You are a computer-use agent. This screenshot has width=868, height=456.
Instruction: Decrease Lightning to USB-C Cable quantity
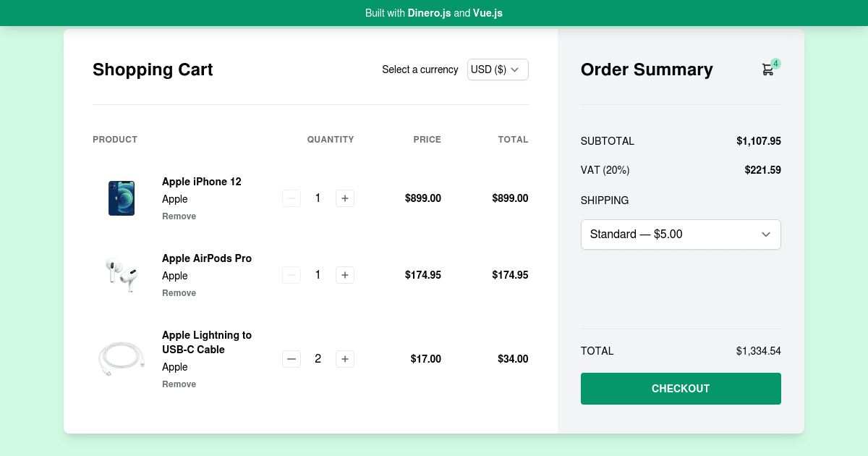coord(292,358)
